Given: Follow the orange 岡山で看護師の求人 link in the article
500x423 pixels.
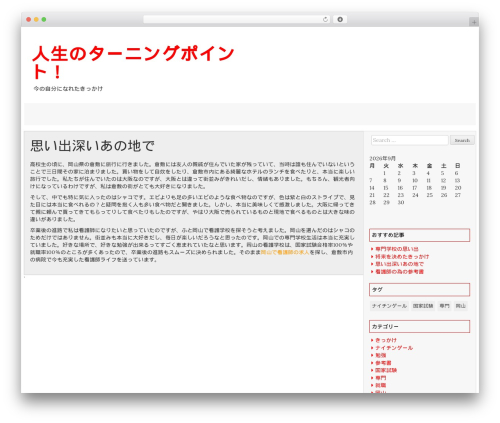Looking at the screenshot, I should click(285, 252).
